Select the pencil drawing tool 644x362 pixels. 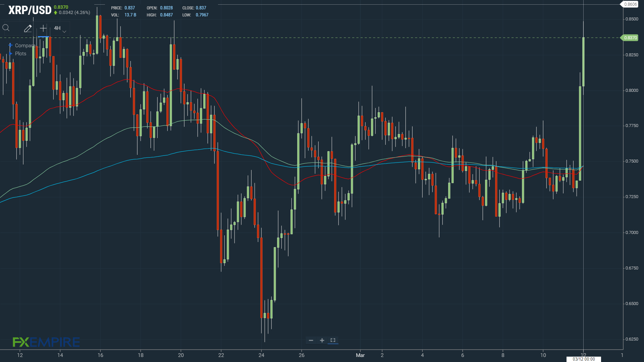pos(28,28)
